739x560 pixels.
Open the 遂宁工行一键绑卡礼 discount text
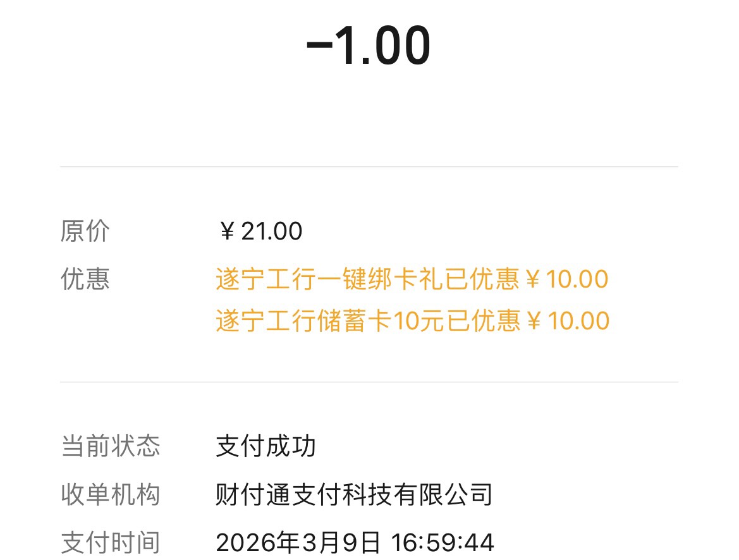click(329, 279)
